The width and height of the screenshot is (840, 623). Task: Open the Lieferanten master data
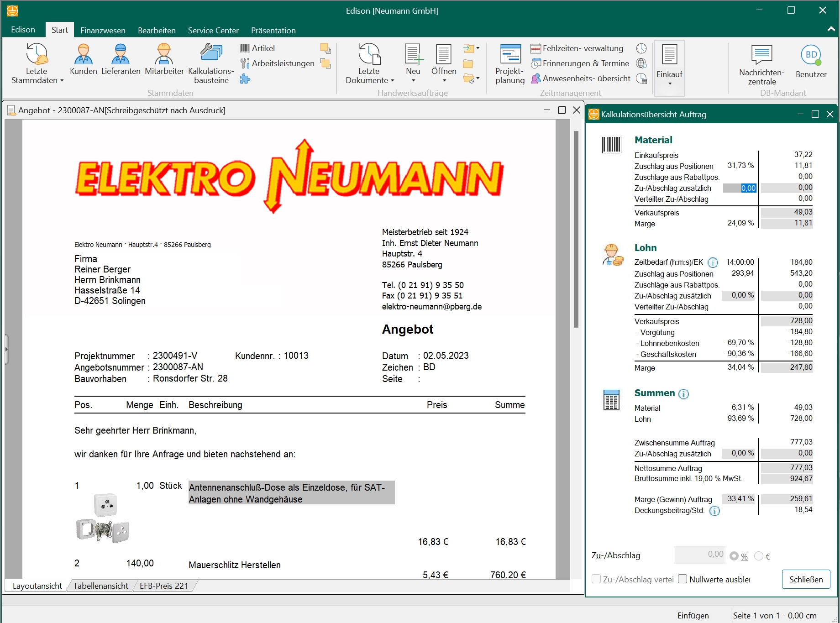(121, 59)
